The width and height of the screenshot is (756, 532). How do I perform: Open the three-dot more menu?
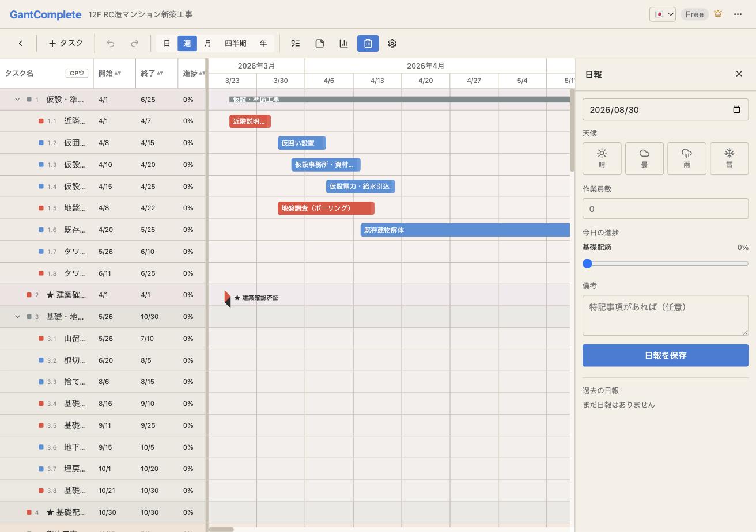tap(738, 14)
